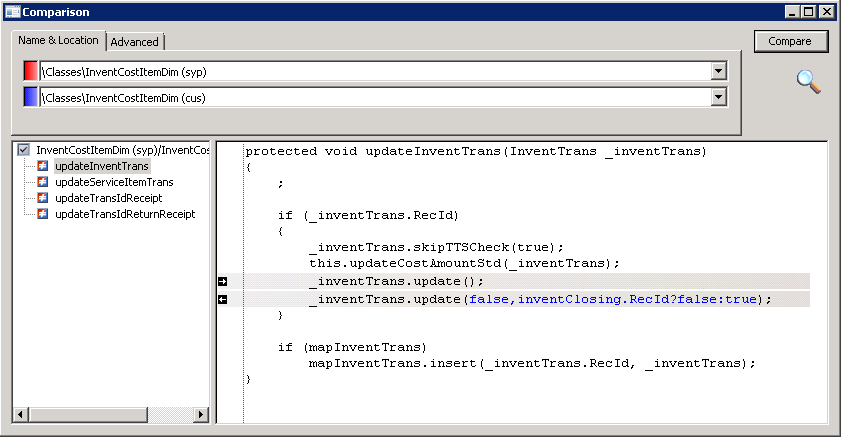Image resolution: width=841 pixels, height=437 pixels.
Task: Click the blue text false,inventClosing.RecId?false:true
Action: pyautogui.click(x=613, y=299)
